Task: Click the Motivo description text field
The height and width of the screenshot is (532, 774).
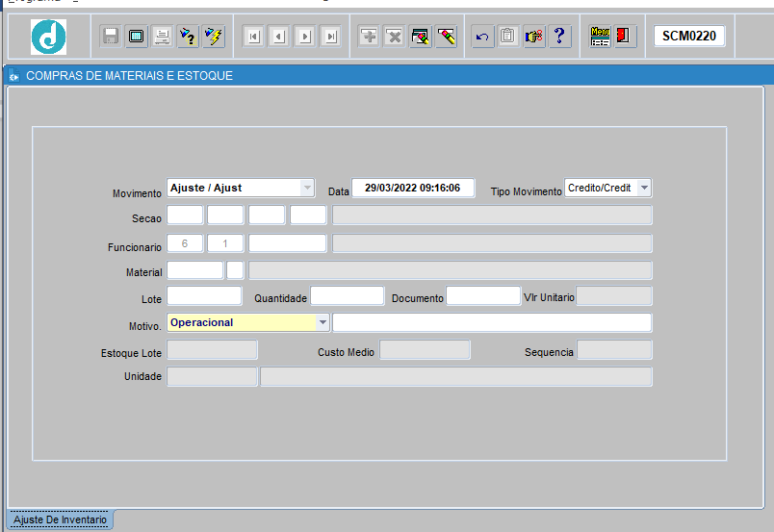Action: (x=492, y=322)
